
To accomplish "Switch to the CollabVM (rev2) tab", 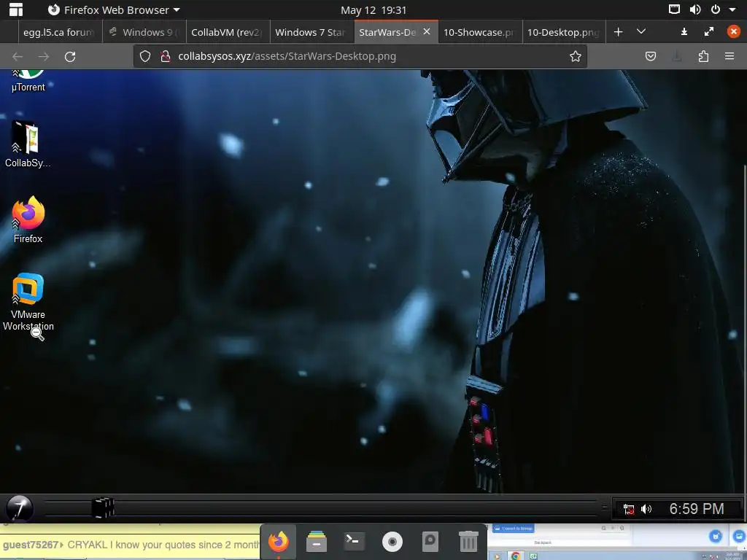I will click(228, 32).
